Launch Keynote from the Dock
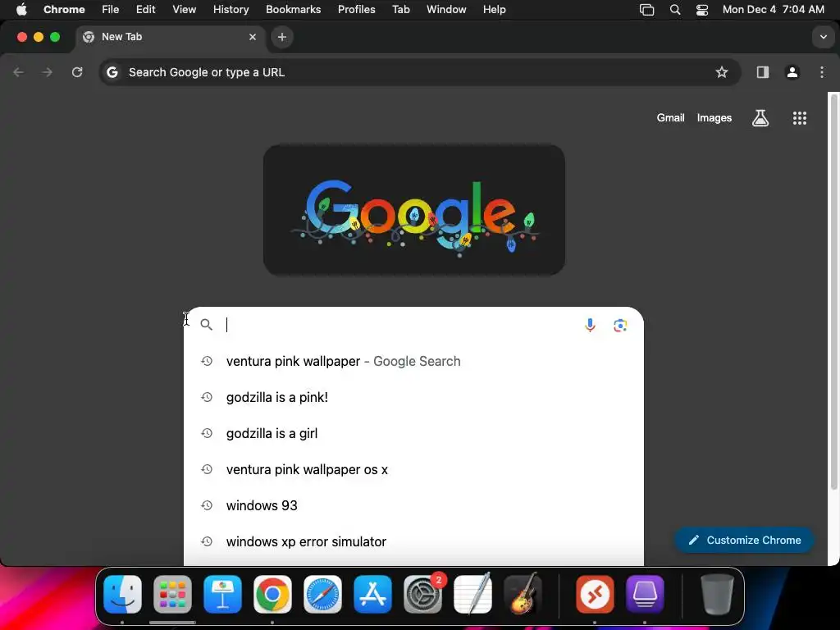840x630 pixels. pos(222,595)
